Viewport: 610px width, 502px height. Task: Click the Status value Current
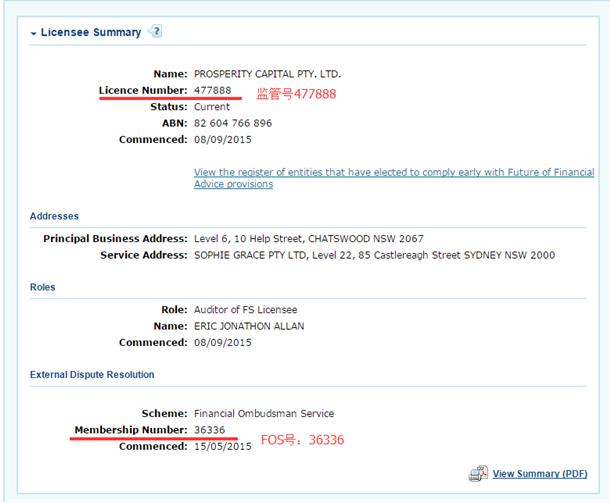tap(212, 107)
